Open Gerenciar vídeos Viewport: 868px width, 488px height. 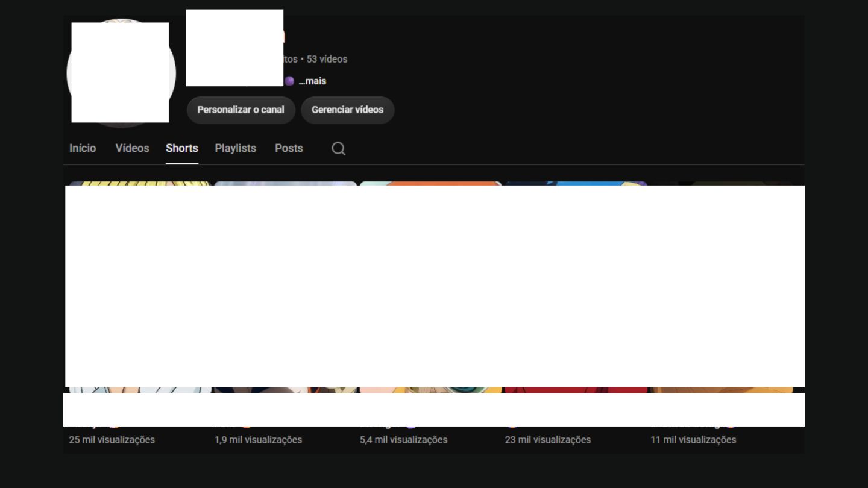coord(347,110)
